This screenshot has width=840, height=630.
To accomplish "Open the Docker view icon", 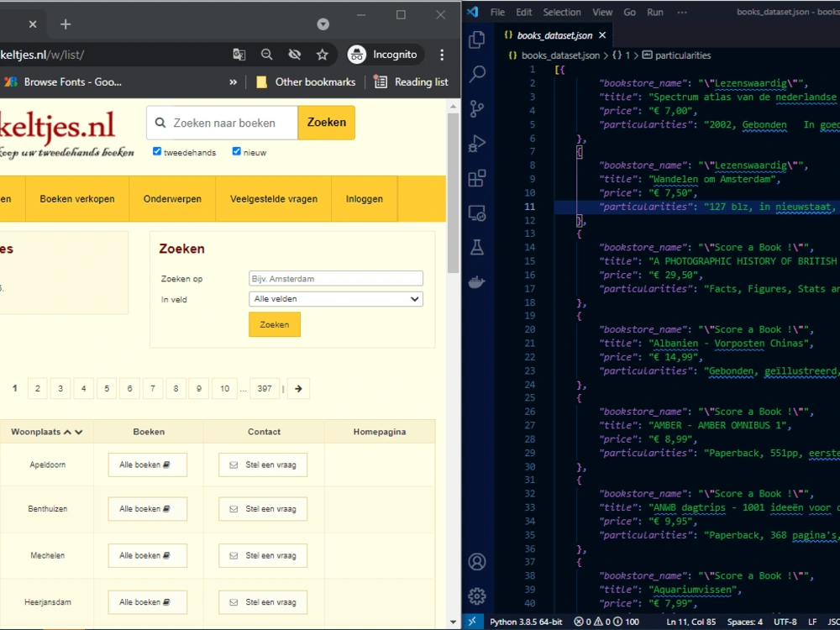I will (477, 281).
